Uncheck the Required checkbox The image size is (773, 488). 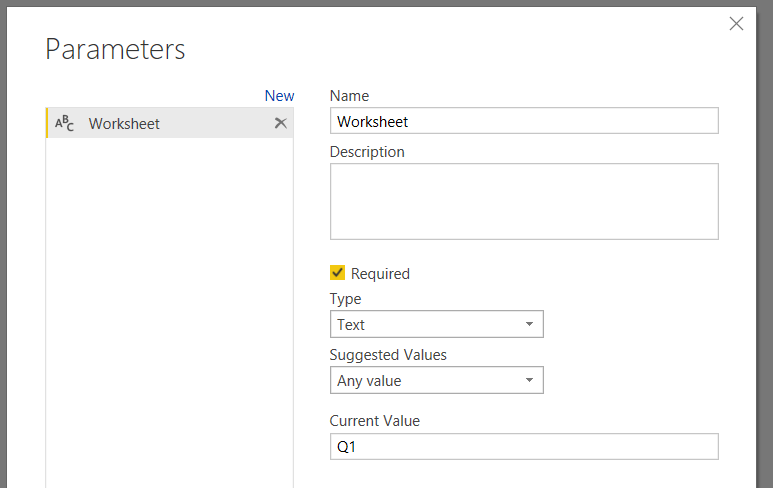[338, 273]
